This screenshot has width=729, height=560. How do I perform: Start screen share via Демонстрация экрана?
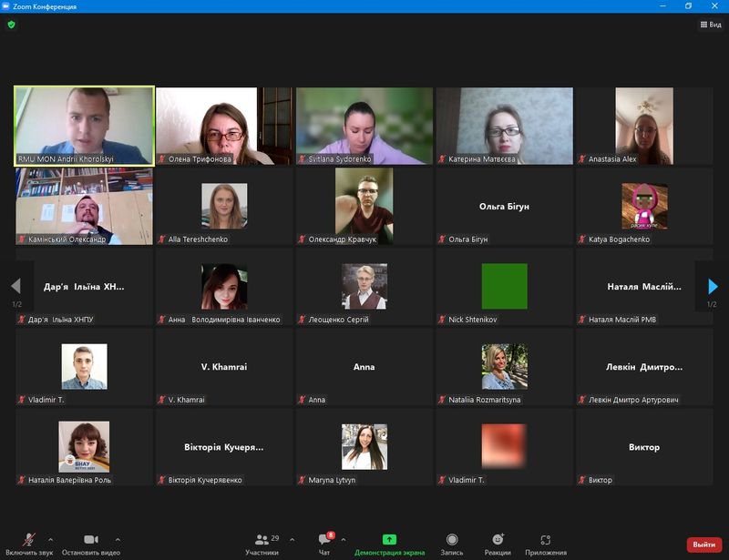click(389, 543)
